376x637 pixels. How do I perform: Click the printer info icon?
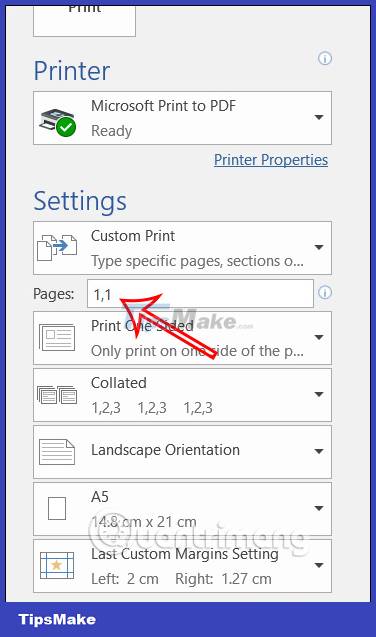pyautogui.click(x=324, y=58)
